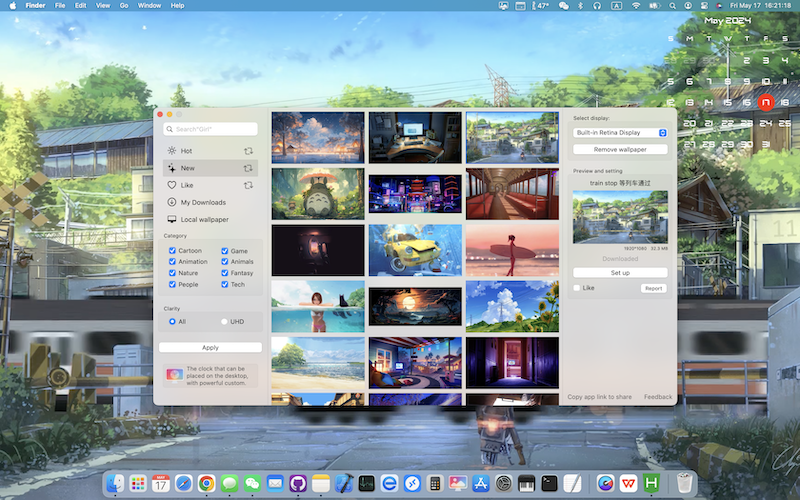Toggle the Animation category checkbox
800x500 pixels.
tap(172, 262)
